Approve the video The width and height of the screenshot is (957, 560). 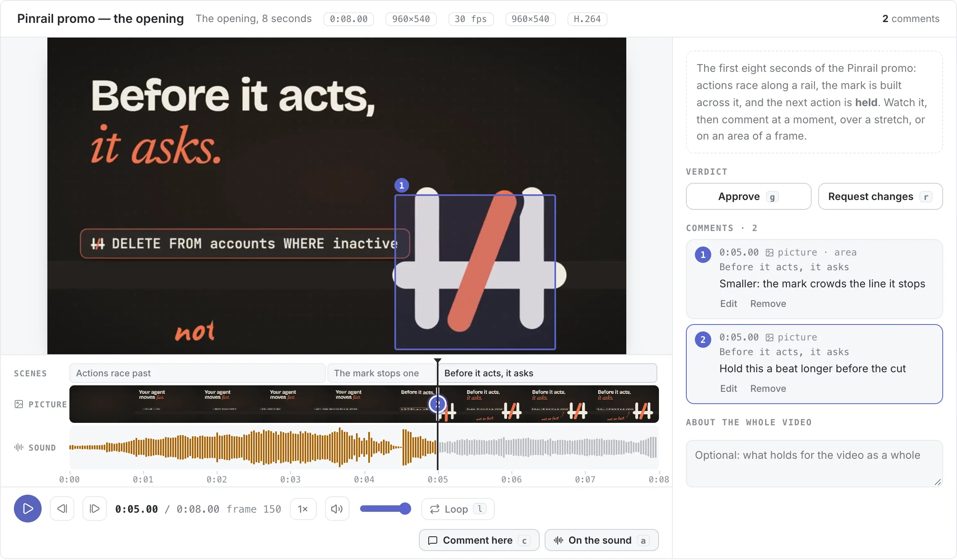coord(748,196)
